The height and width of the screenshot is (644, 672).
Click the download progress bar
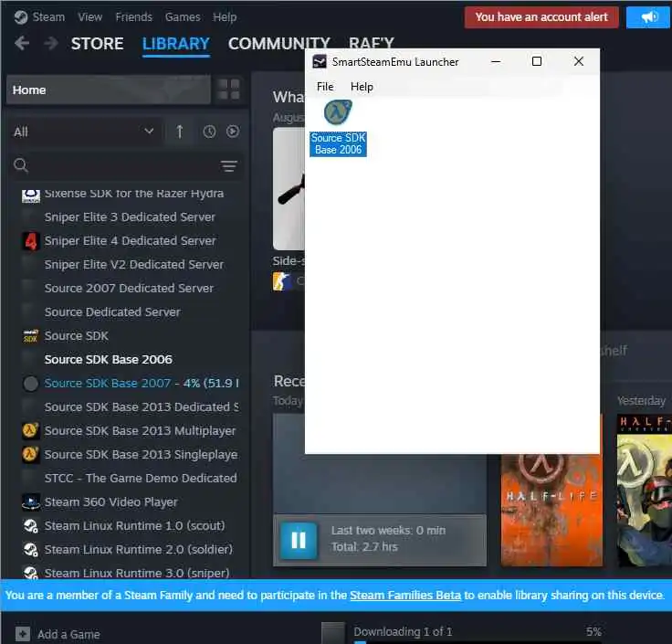coord(478,642)
